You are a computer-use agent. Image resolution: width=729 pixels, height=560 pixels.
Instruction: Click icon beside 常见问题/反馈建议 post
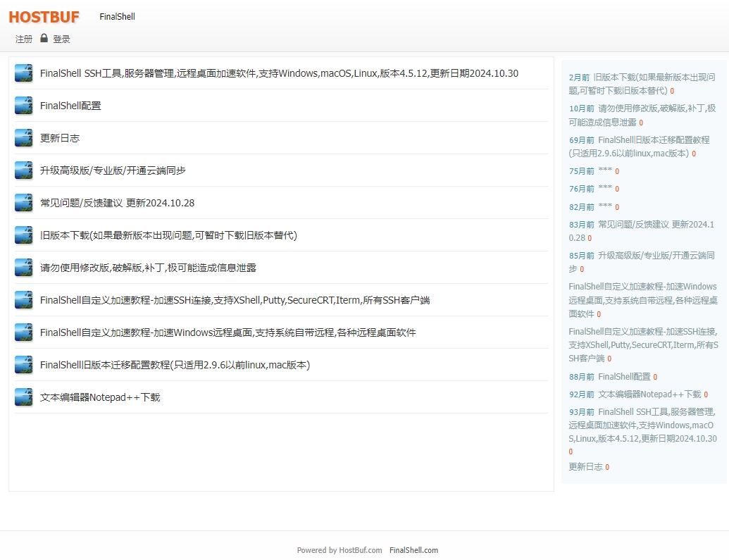(x=24, y=203)
